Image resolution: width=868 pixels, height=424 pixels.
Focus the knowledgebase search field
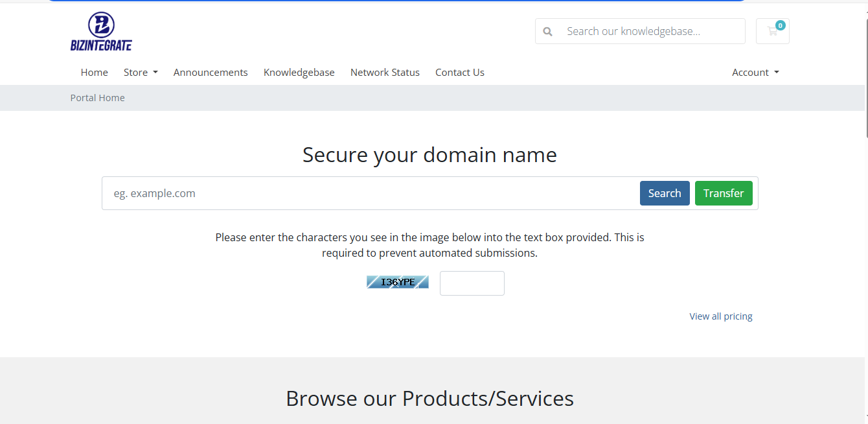point(651,31)
